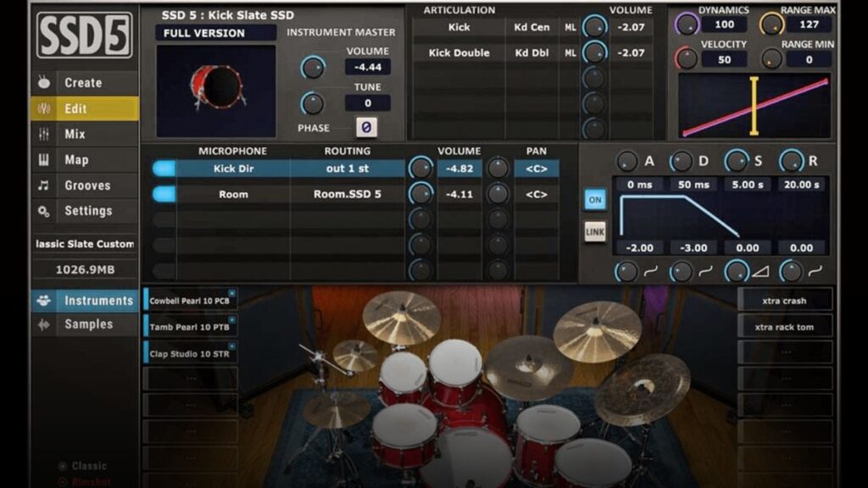Viewport: 868px width, 488px height.
Task: Turn the Dynamics knob
Action: (687, 25)
